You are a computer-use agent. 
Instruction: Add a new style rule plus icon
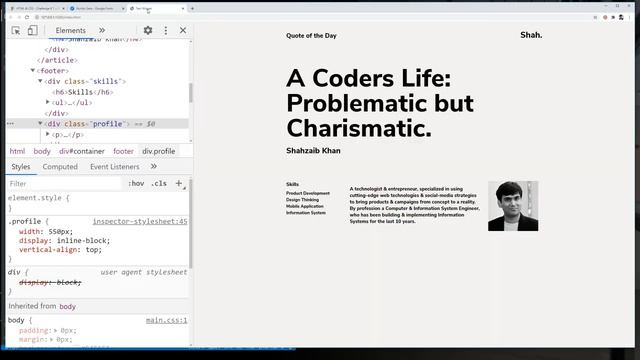pyautogui.click(x=179, y=184)
